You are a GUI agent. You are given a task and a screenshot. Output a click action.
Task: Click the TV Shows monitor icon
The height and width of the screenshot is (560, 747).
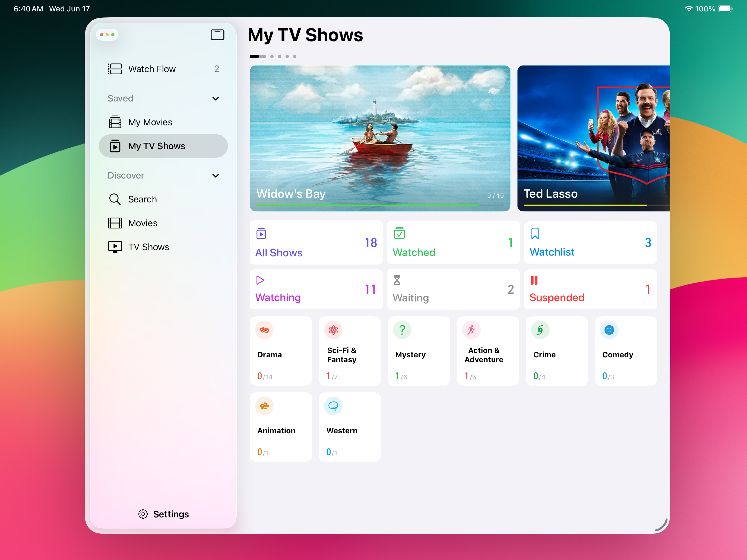pos(115,247)
